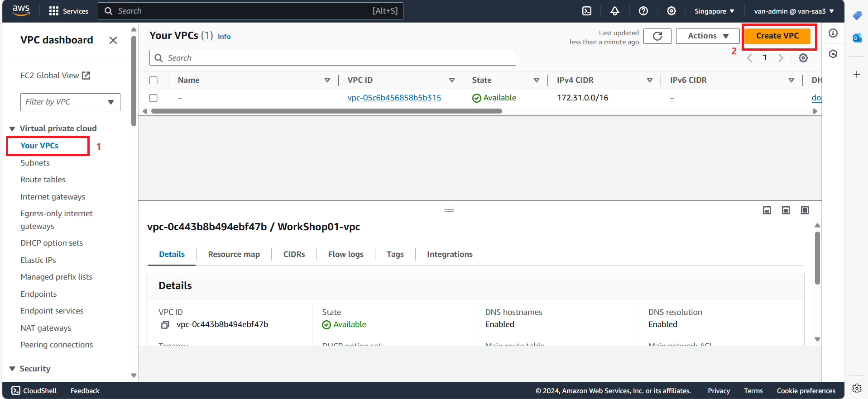Sort by the IPv4 CIDR column arrow
The height and width of the screenshot is (399, 868).
click(649, 81)
